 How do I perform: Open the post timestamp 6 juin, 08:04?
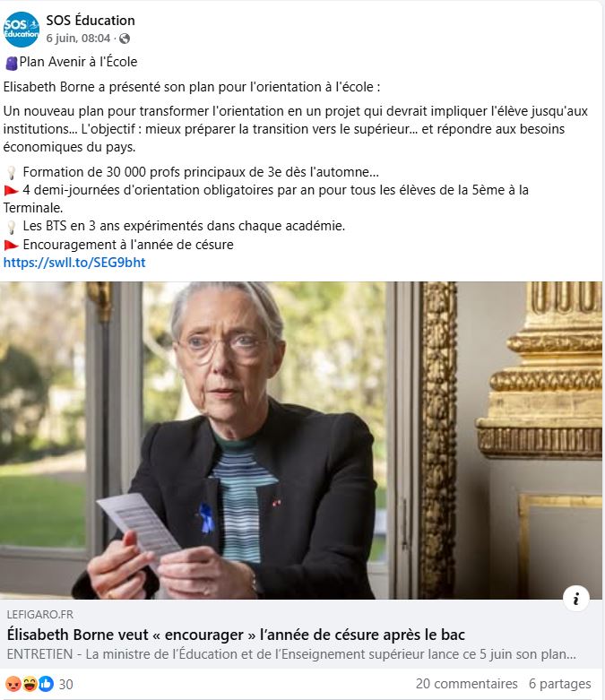coord(78,39)
